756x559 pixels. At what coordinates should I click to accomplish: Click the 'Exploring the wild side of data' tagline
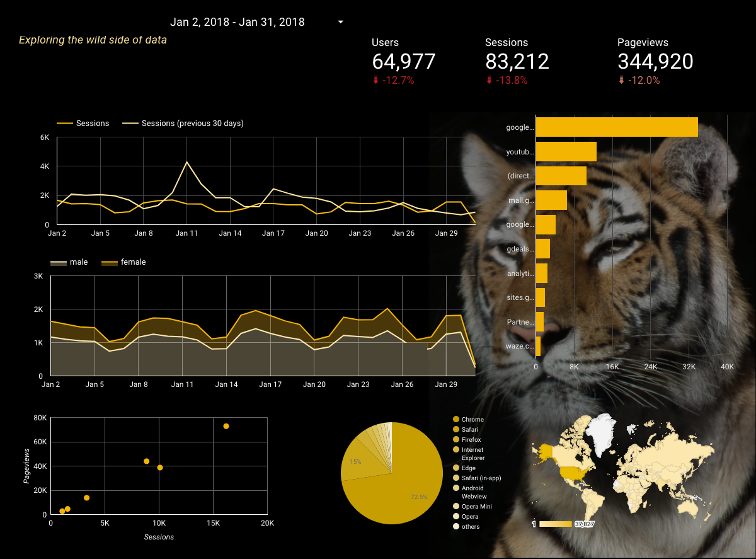tap(93, 40)
